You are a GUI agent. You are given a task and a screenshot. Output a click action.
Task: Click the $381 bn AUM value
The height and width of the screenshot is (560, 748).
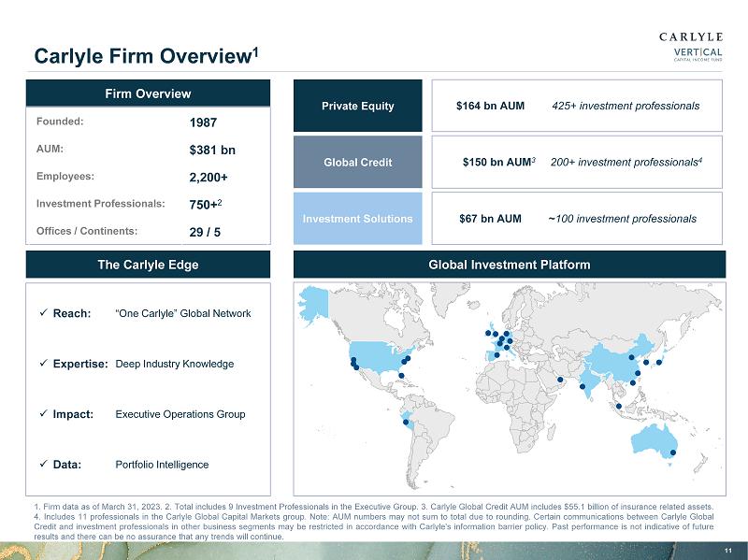coord(211,149)
